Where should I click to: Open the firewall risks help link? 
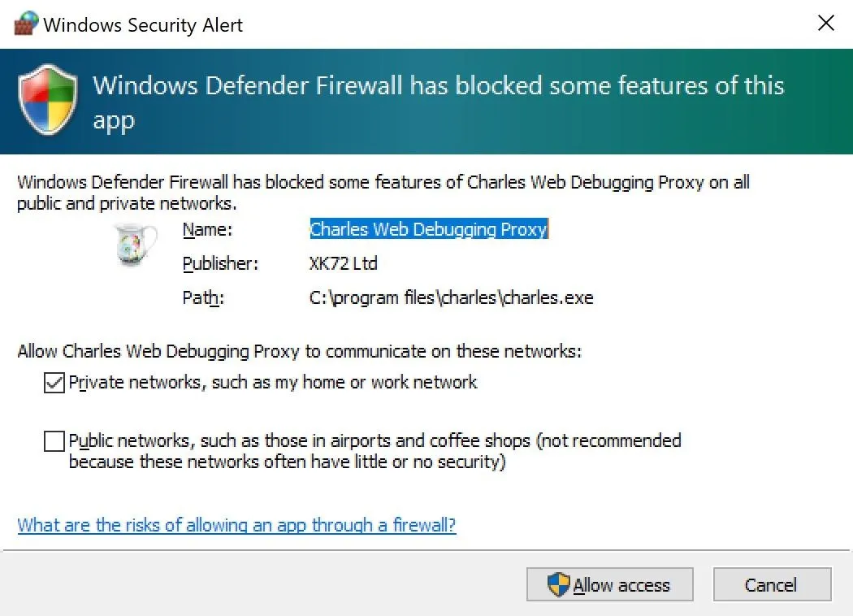coord(236,525)
